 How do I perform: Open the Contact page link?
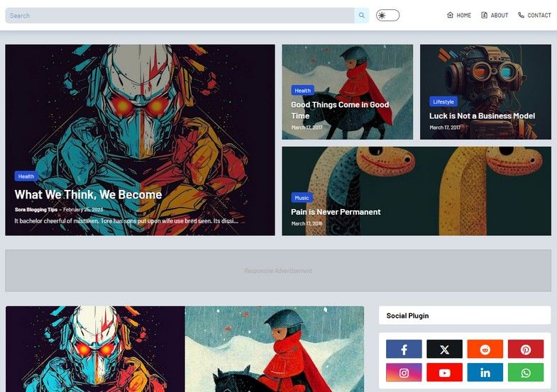tap(534, 16)
